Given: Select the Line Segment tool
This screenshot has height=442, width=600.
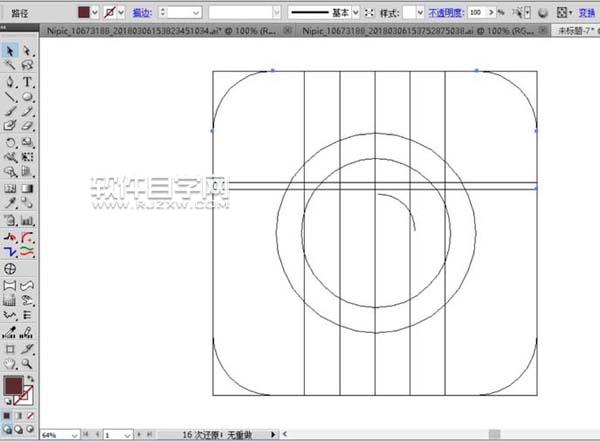Looking at the screenshot, I should [x=10, y=97].
